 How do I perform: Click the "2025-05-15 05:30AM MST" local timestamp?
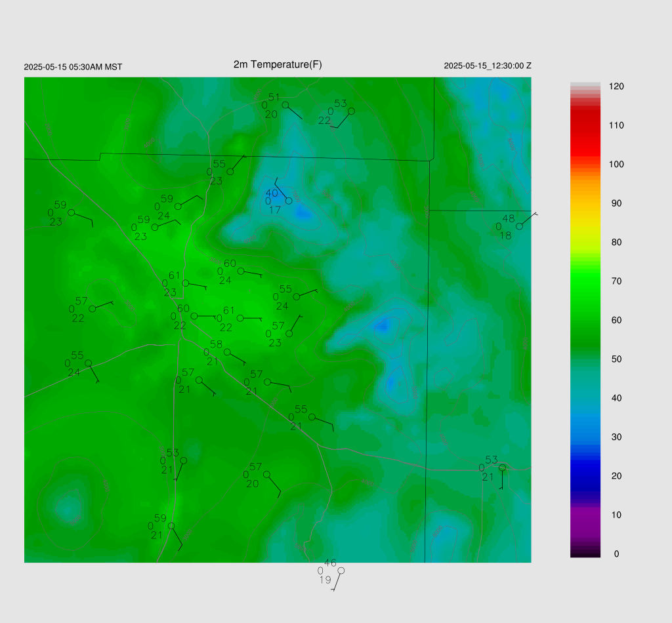[73, 67]
